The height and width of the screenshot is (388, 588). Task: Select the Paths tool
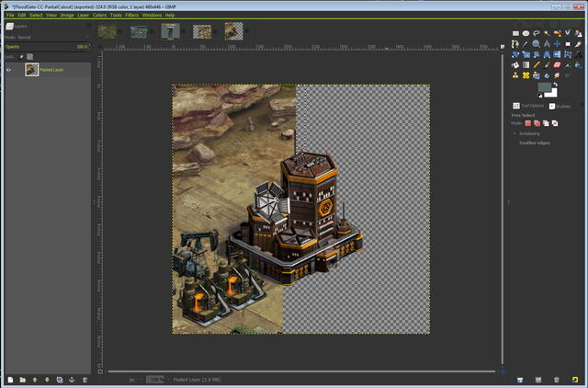click(515, 44)
